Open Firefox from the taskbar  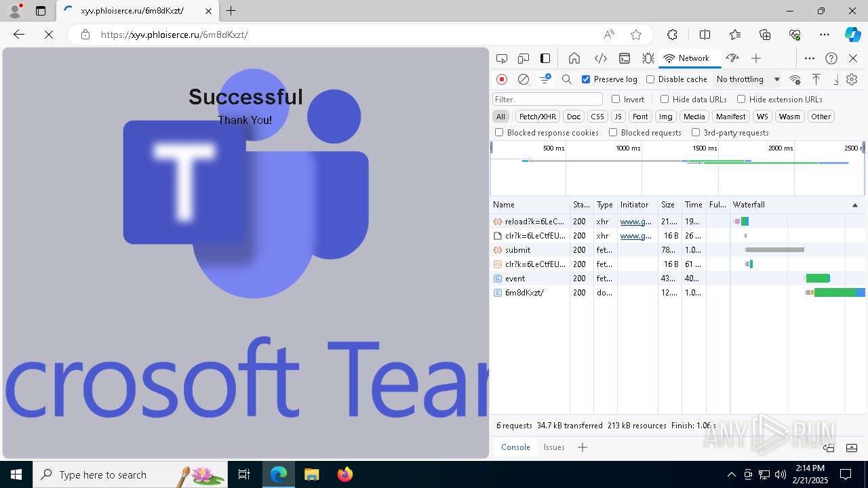point(345,474)
